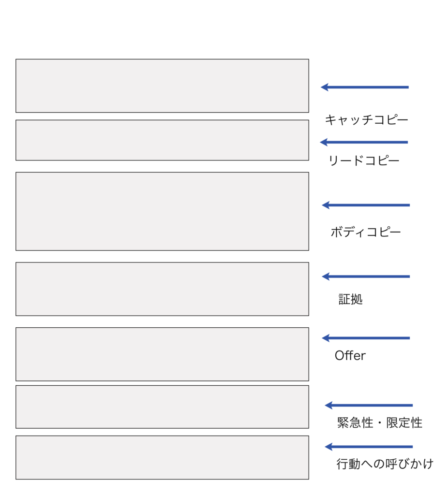
Task: Click the 証拠 text label
Action: tap(350, 299)
